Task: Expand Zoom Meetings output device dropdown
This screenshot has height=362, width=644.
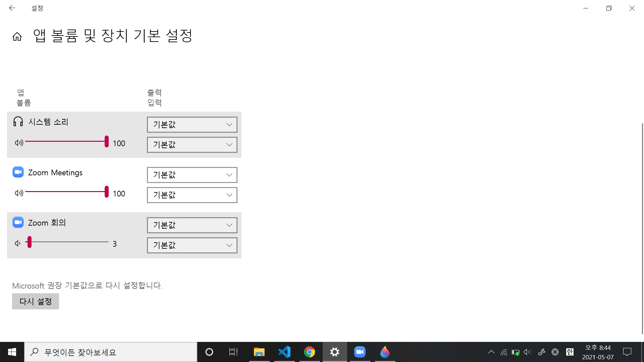Action: pos(192,175)
